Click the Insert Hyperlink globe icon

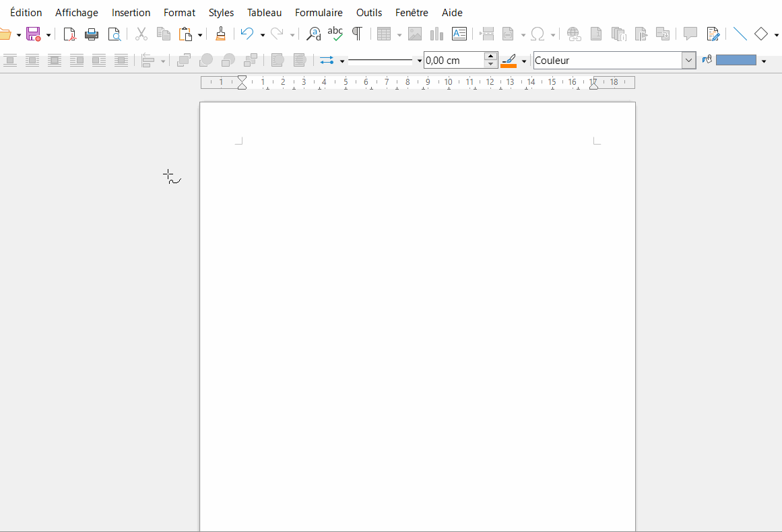(574, 34)
